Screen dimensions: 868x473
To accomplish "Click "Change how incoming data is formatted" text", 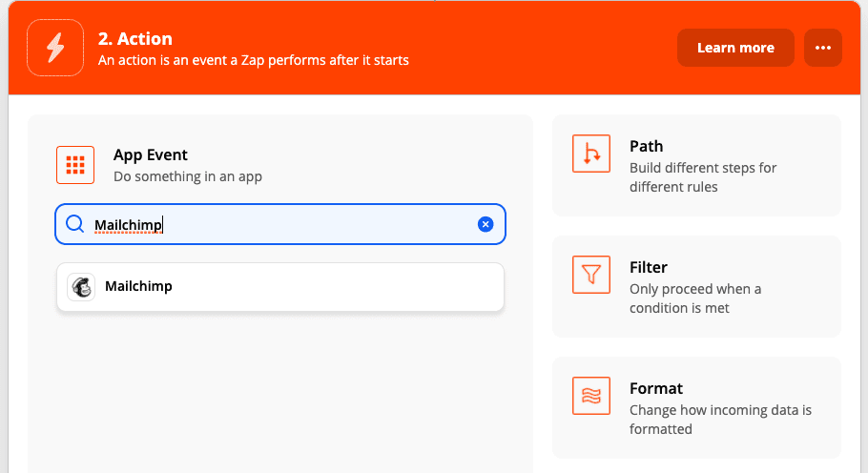I will [x=720, y=420].
